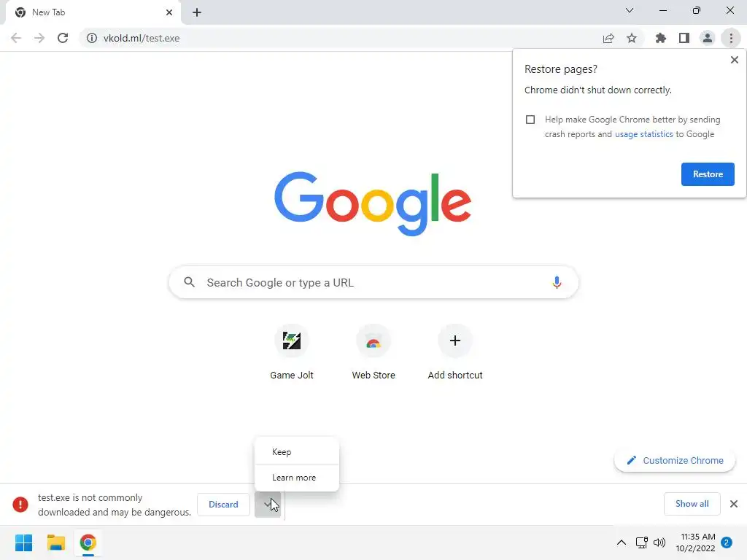The width and height of the screenshot is (747, 560).
Task: Open the usage statistics link
Action: pyautogui.click(x=643, y=134)
